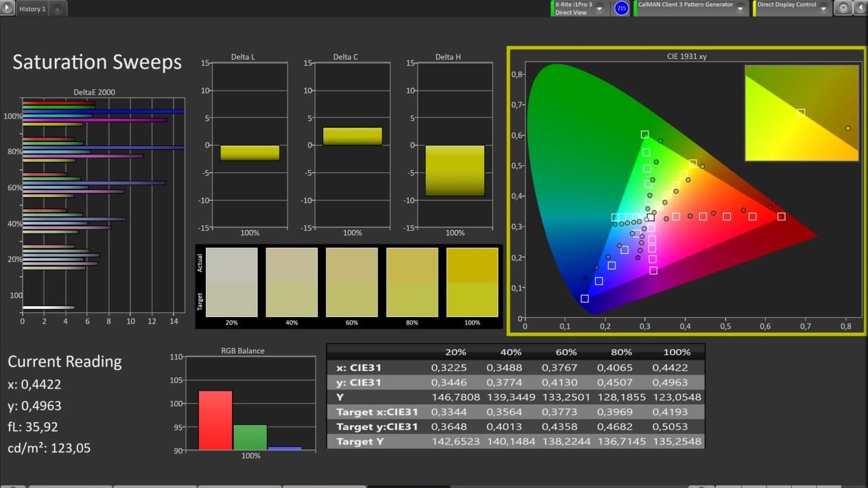
Task: Click the Target x:CIE31 row header
Action: point(377,412)
